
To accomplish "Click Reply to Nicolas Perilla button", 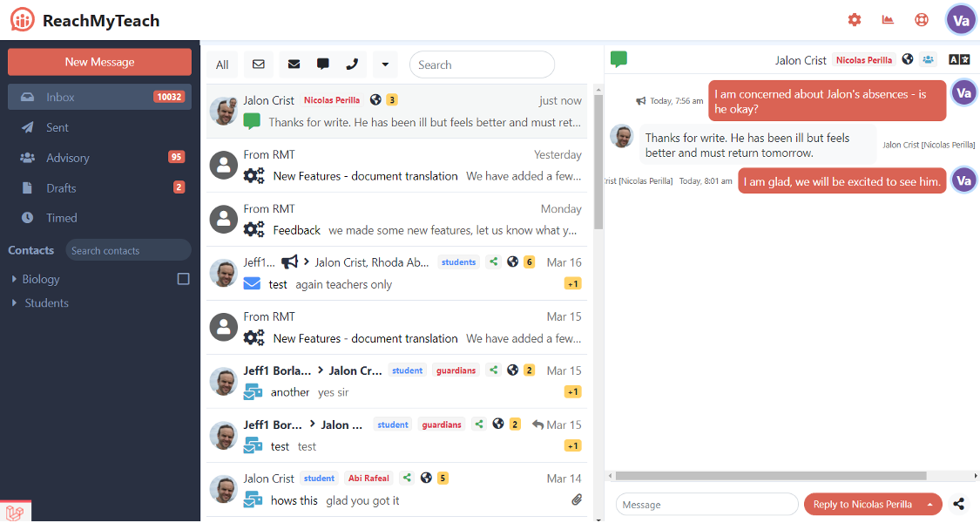I will click(x=862, y=504).
